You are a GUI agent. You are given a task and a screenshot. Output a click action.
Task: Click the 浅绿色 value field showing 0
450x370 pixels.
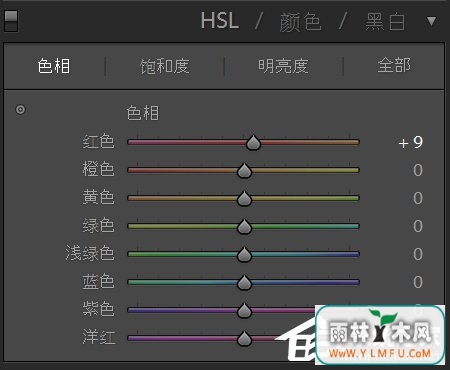(x=418, y=254)
